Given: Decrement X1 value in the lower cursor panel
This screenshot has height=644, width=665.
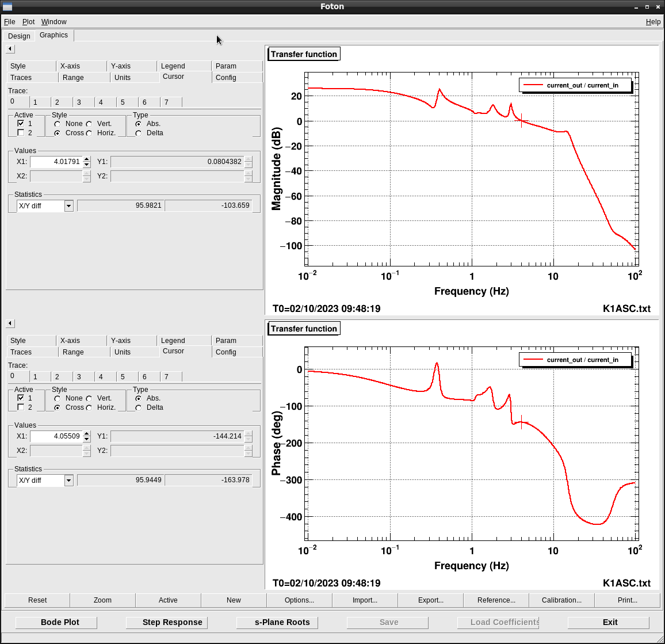Looking at the screenshot, I should tap(86, 439).
